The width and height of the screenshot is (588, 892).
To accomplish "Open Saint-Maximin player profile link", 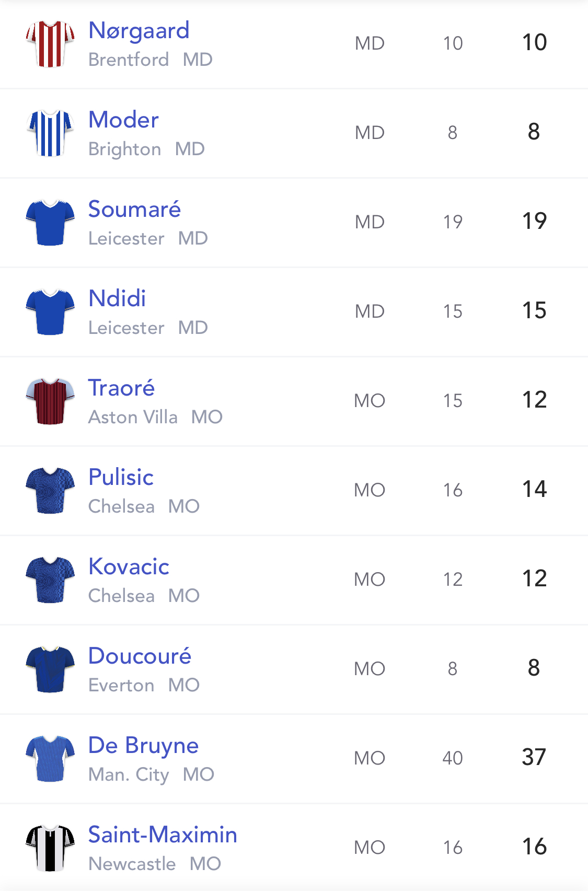I will point(163,835).
